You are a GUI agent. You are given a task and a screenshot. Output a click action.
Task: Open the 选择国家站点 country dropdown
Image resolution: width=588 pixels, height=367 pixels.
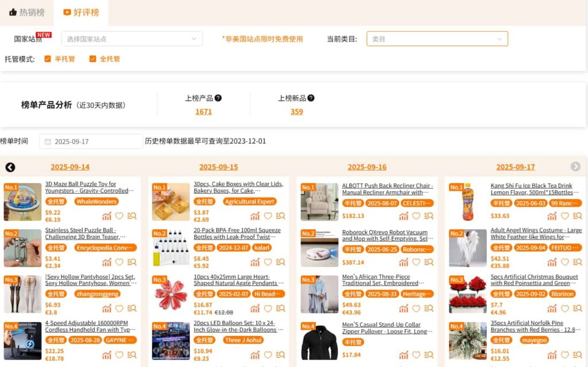pos(131,38)
